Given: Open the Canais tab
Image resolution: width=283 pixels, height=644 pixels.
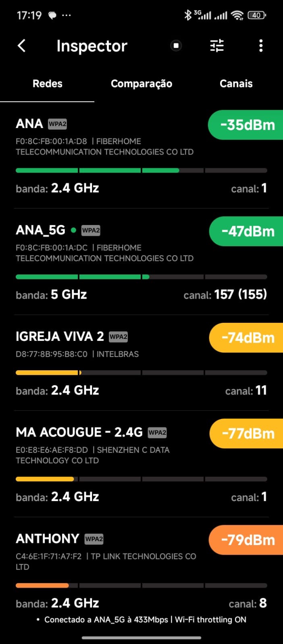Looking at the screenshot, I should point(236,84).
